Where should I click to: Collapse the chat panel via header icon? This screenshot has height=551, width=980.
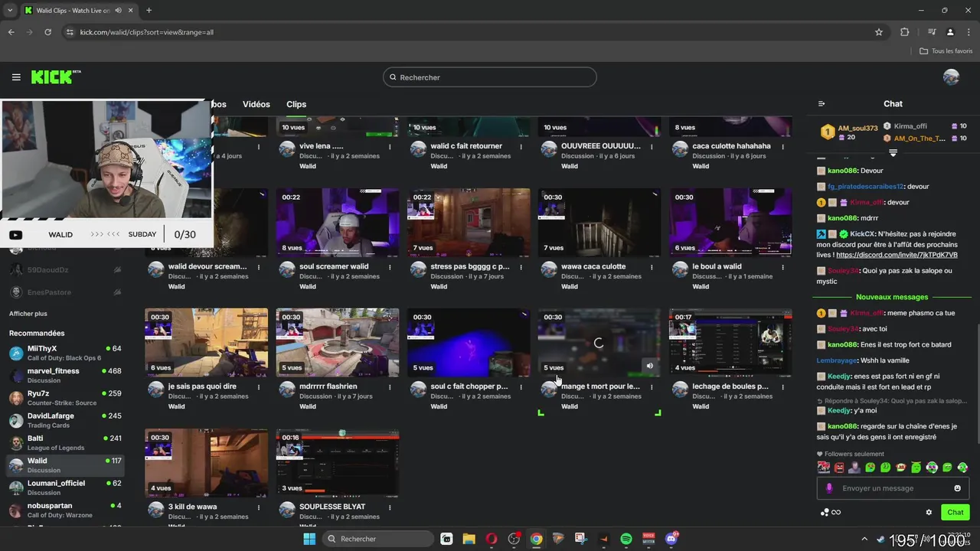click(822, 104)
